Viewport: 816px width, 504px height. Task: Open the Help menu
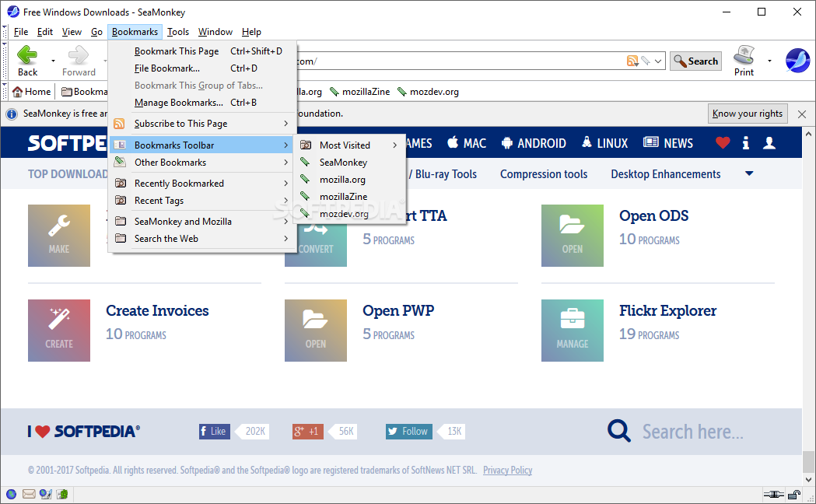point(251,32)
